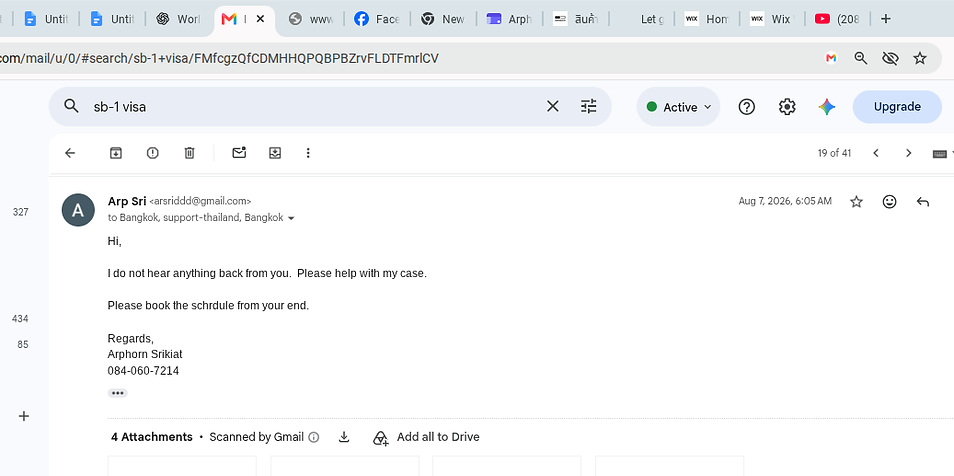Click the 19 of 41 counter
954x476 pixels.
(x=834, y=153)
